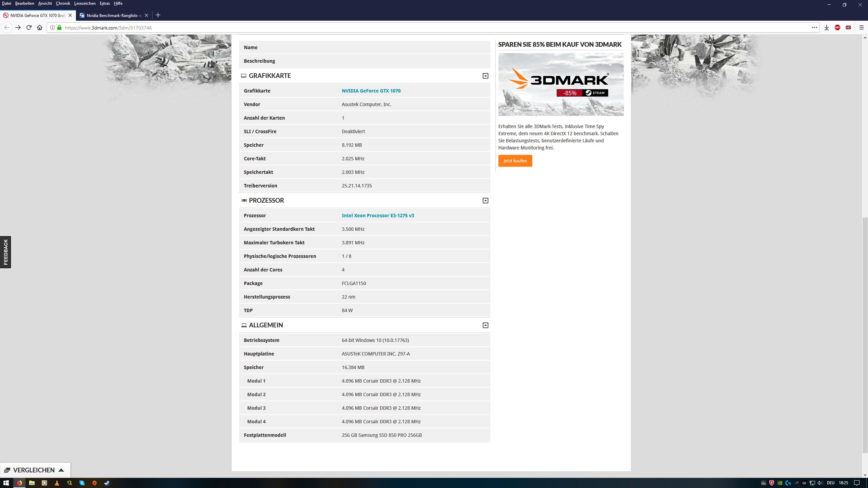Go to the browser home page

click(40, 27)
